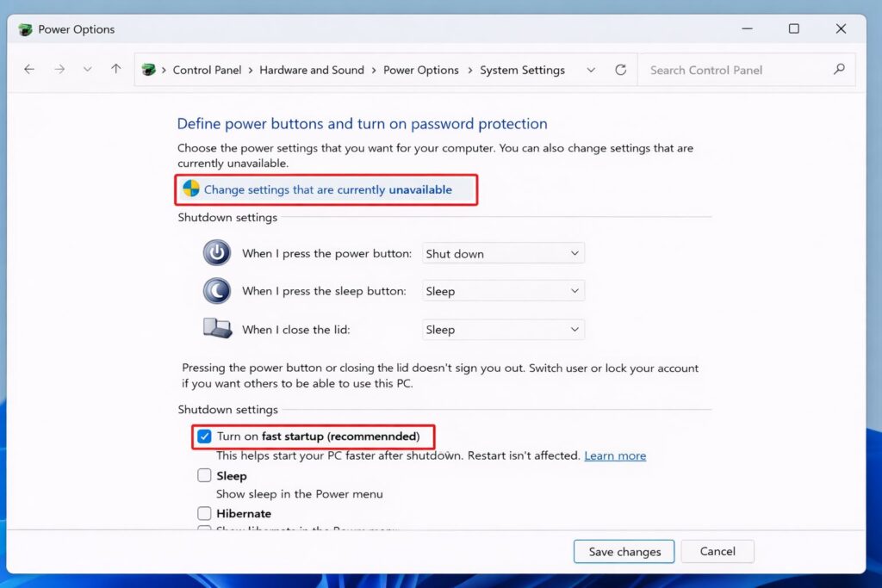Navigate to Power Options breadcrumb

(421, 70)
